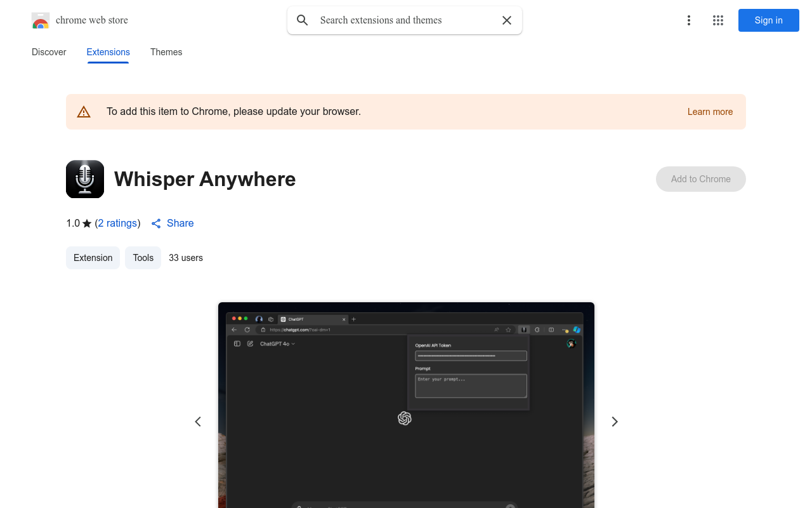
Task: Click the Whisper Anywhere title text
Action: (205, 179)
